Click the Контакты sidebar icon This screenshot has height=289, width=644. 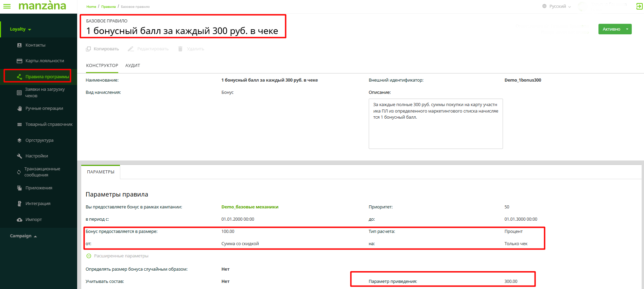[19, 45]
